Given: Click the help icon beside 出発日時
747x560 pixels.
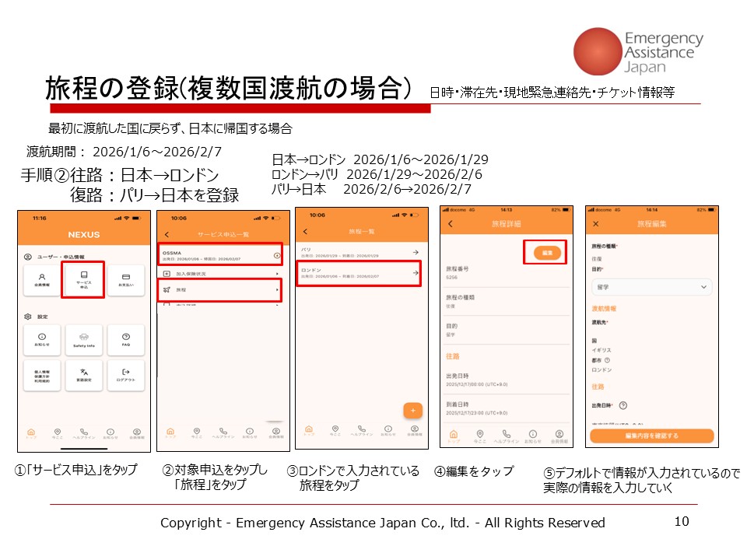Looking at the screenshot, I should (x=624, y=405).
